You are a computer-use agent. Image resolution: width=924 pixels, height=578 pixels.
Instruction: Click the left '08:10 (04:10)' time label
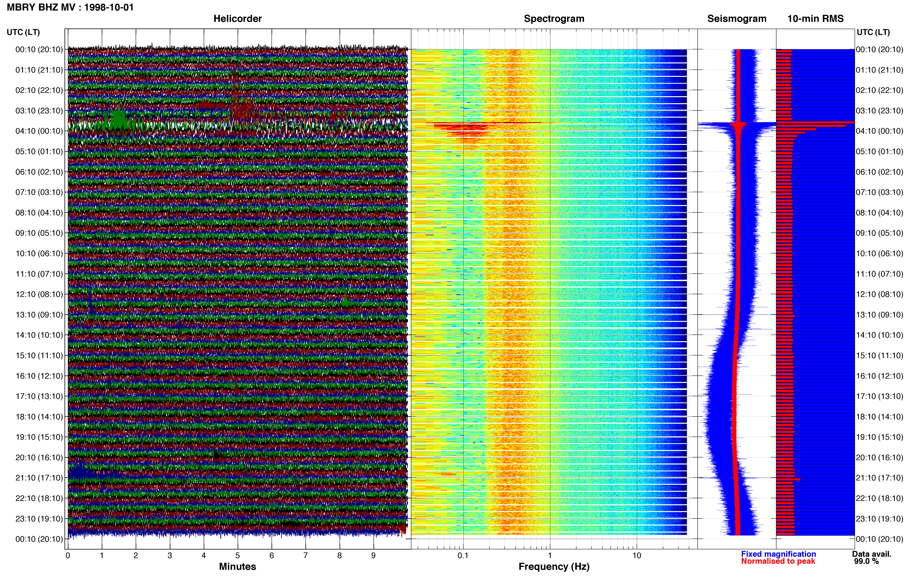click(39, 213)
